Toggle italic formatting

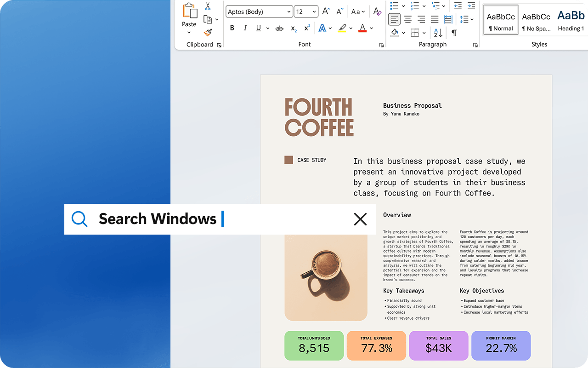(245, 28)
